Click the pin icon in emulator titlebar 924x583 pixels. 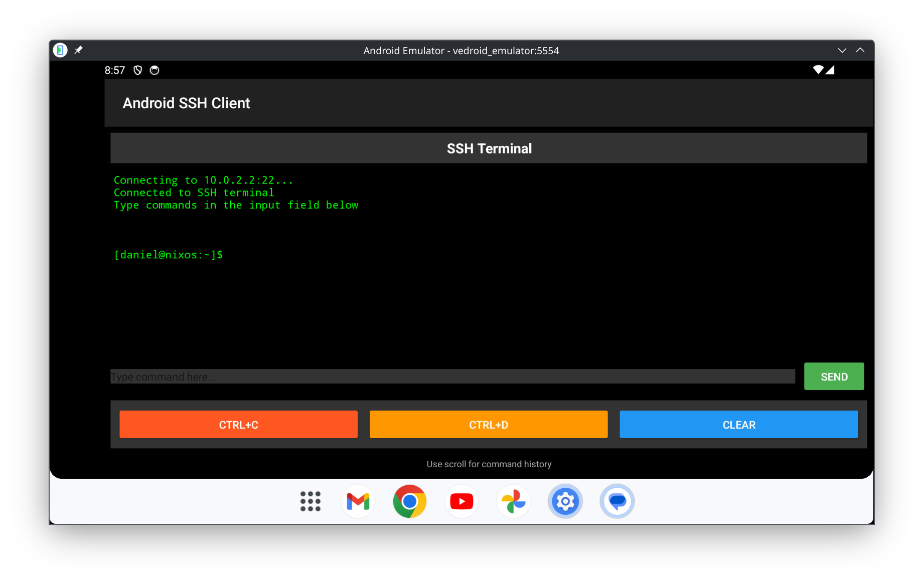click(79, 50)
